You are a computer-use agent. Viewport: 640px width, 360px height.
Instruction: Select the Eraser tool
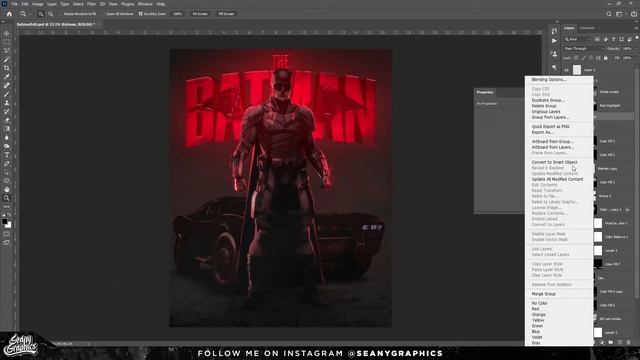7,120
